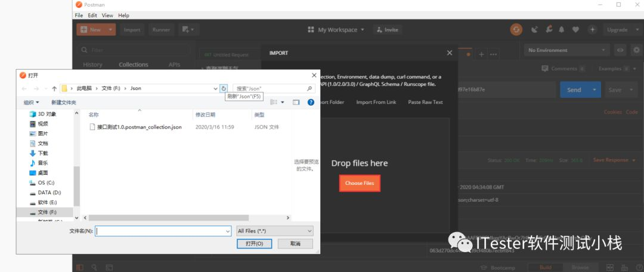Open the blue help icon in file dialog
The width and height of the screenshot is (644, 272).
click(x=311, y=103)
